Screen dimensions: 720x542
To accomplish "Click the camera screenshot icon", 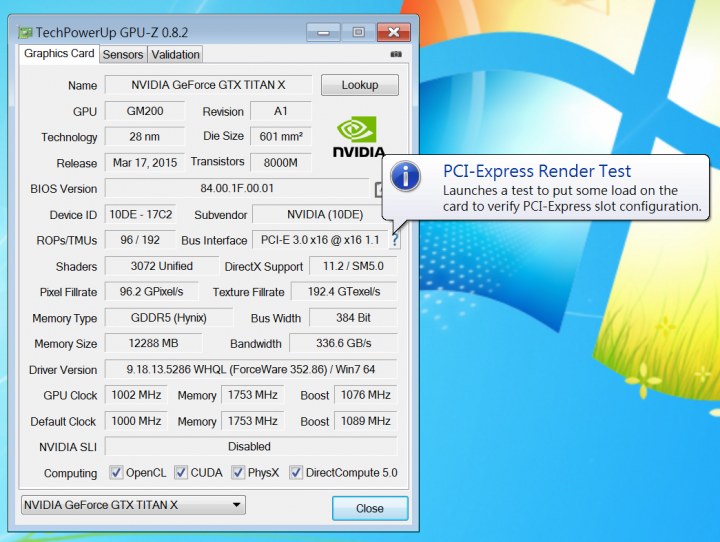I will pos(396,54).
